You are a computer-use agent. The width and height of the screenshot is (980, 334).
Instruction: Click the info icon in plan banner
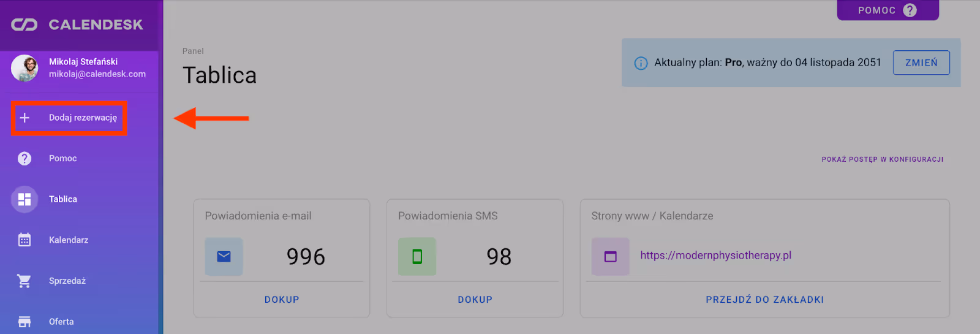[641, 63]
